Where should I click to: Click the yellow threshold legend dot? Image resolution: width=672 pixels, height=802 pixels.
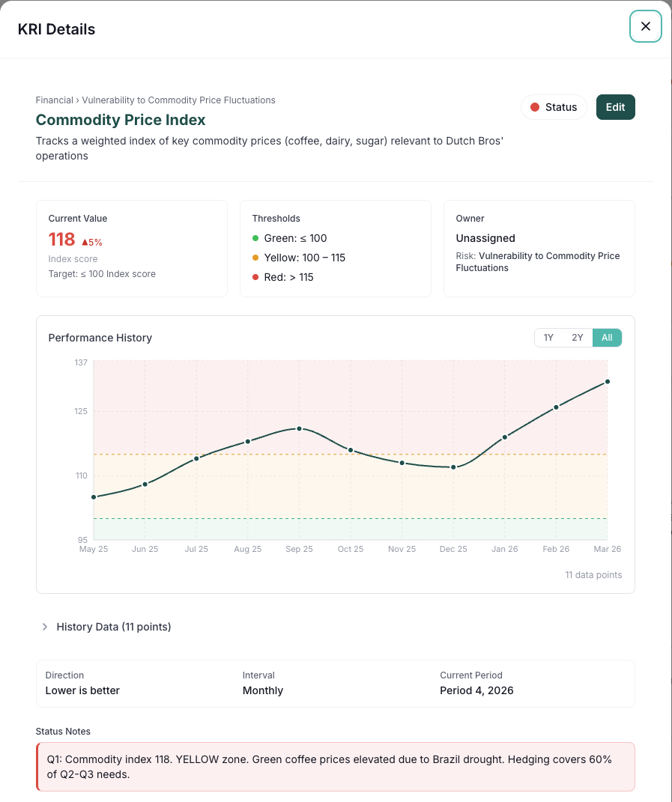point(255,258)
